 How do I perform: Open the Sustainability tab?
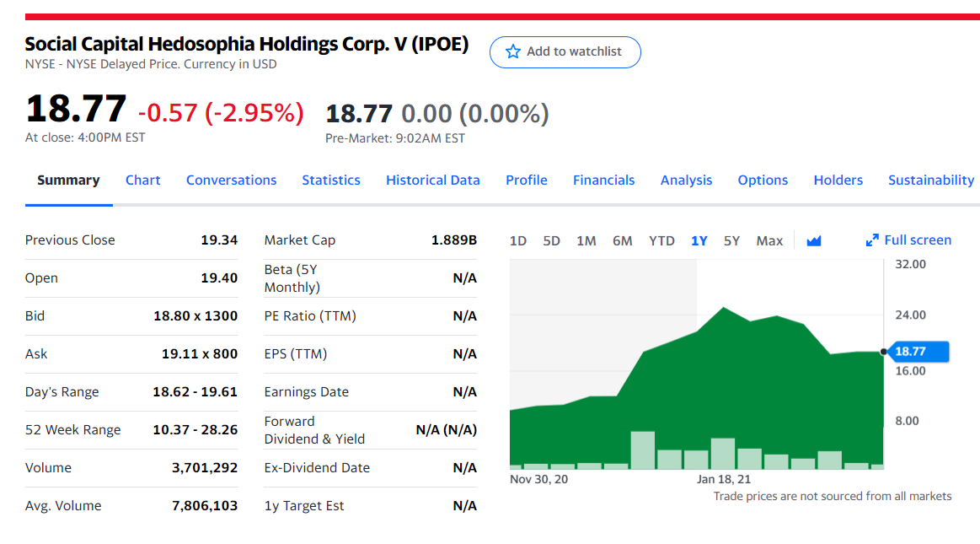(x=930, y=180)
